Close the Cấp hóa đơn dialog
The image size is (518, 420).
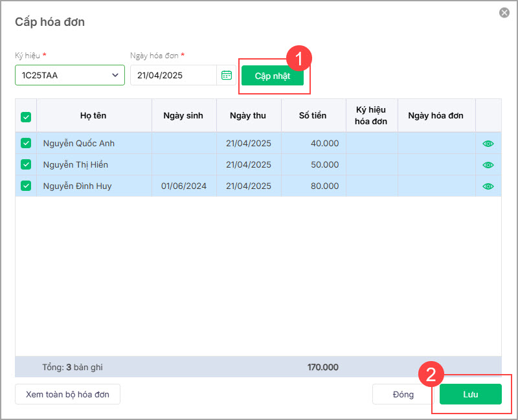click(504, 13)
